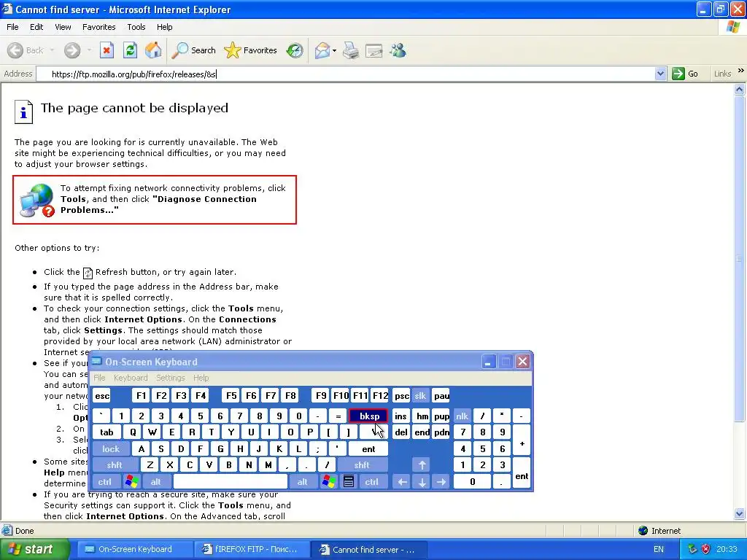
Task: Click the EN language indicator
Action: pos(659,549)
